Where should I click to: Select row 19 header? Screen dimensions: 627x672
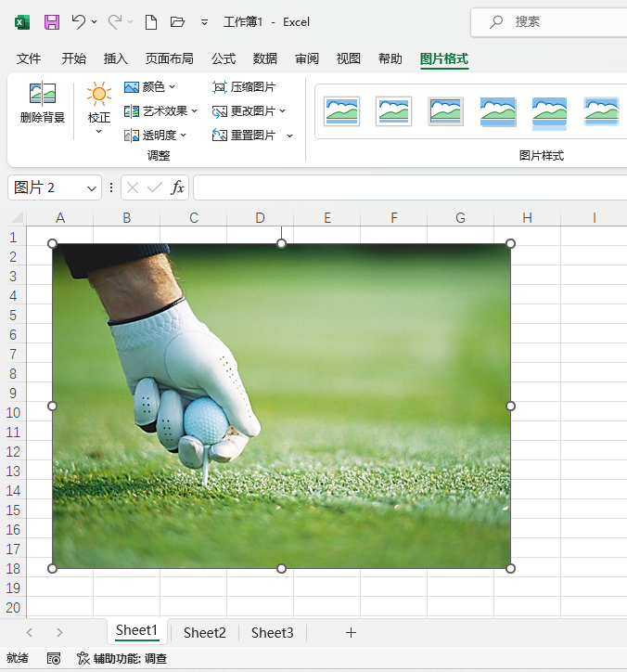(13, 588)
